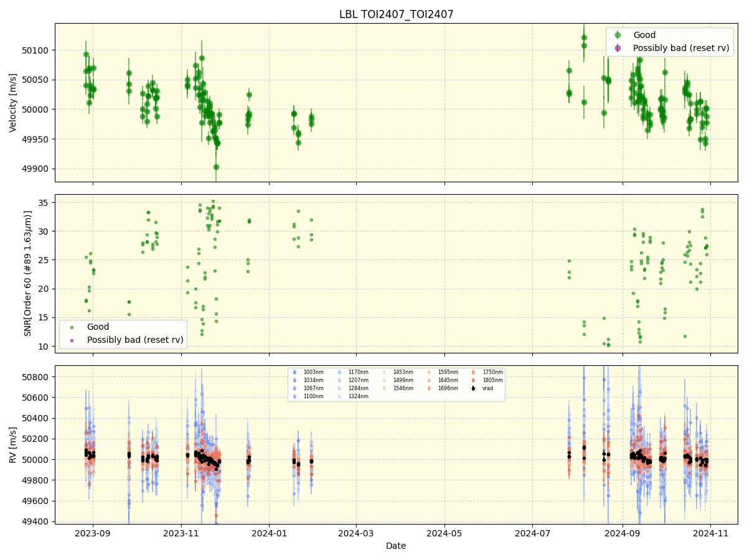Click the 2024-07 date tick label
The height and width of the screenshot is (560, 747).
click(x=533, y=533)
